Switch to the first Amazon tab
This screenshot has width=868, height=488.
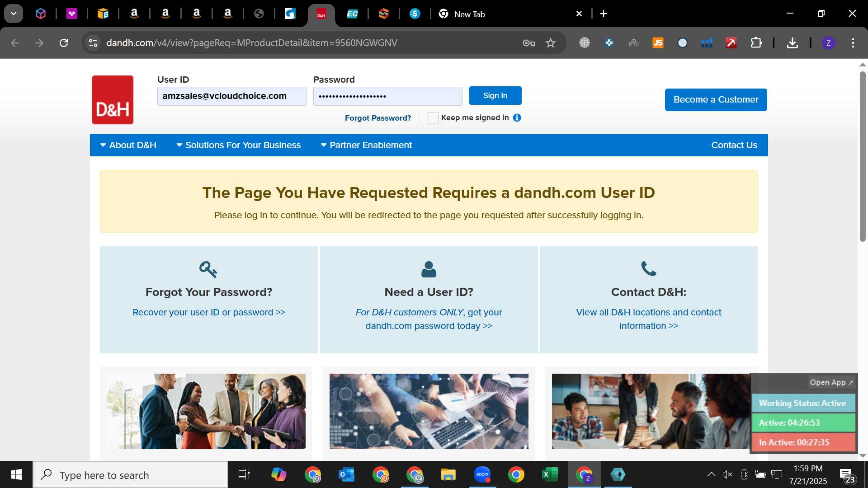134,14
